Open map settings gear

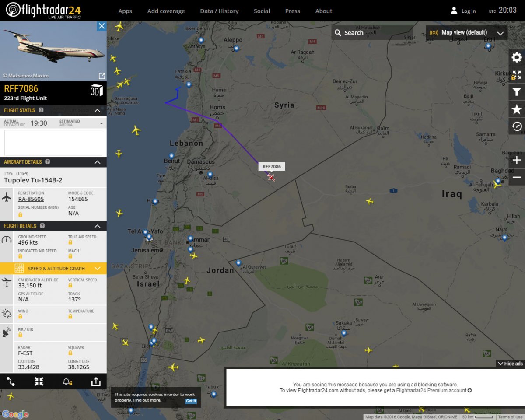pyautogui.click(x=517, y=58)
